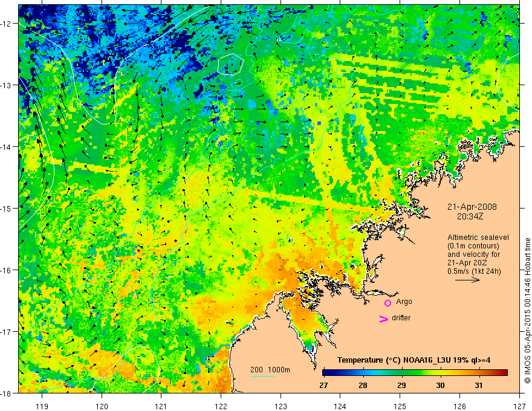
Task: Click the longitude axis label '124'
Action: 340,406
